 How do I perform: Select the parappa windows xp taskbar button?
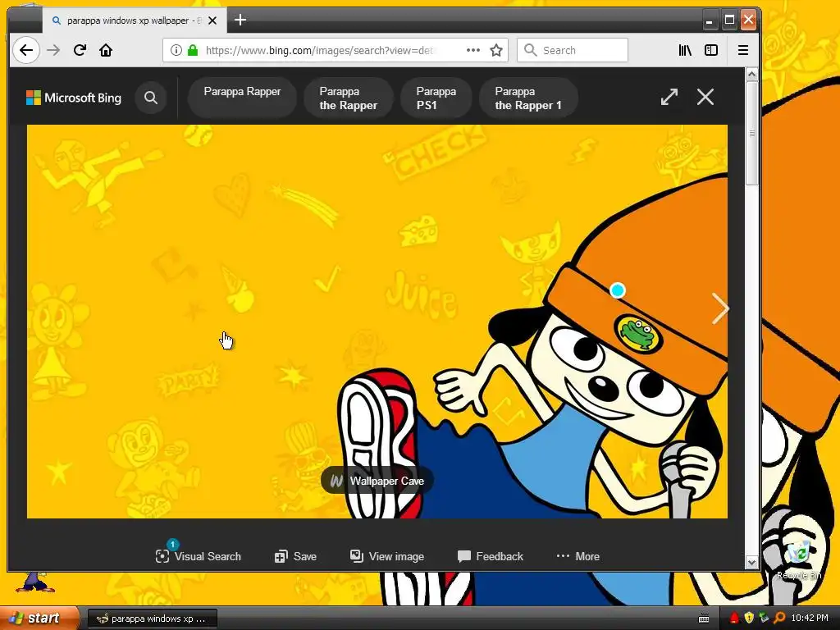pyautogui.click(x=152, y=619)
